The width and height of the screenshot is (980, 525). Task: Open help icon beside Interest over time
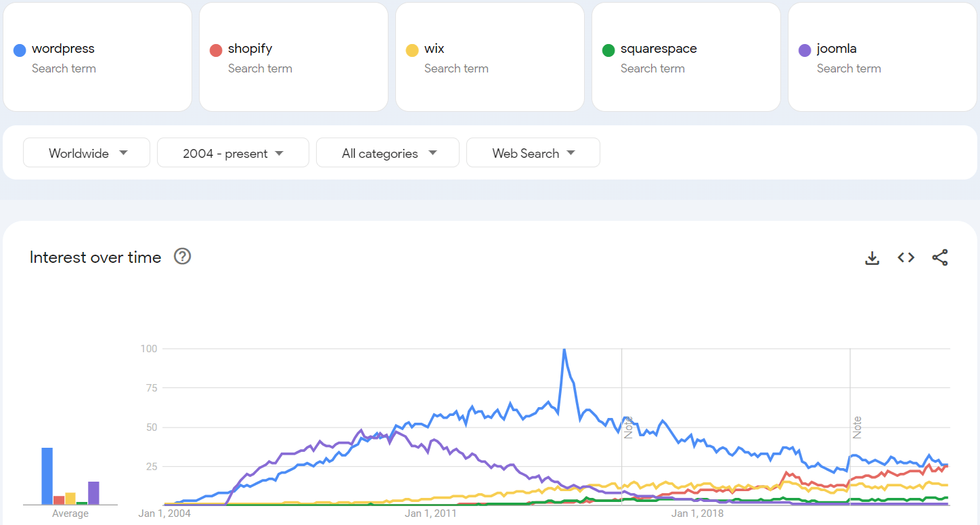click(x=182, y=257)
